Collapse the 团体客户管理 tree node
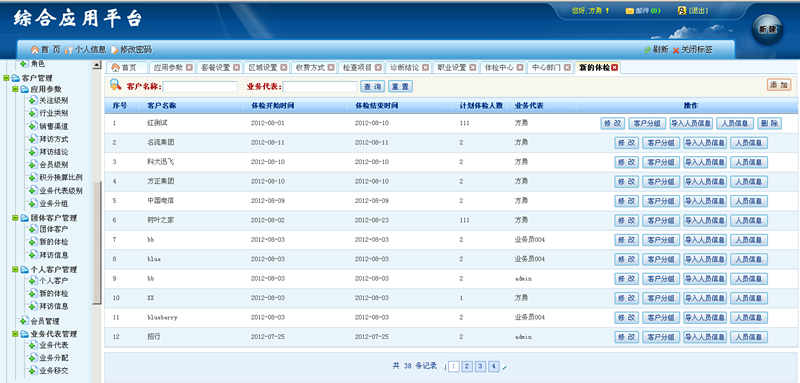The height and width of the screenshot is (383, 800). [x=15, y=218]
